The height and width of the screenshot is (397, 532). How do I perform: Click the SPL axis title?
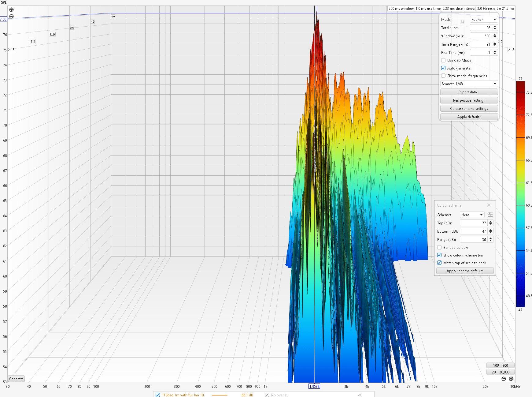click(4, 2)
